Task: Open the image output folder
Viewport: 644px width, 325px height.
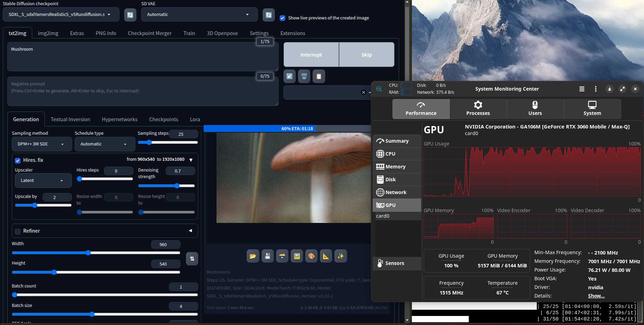Action: [x=253, y=256]
